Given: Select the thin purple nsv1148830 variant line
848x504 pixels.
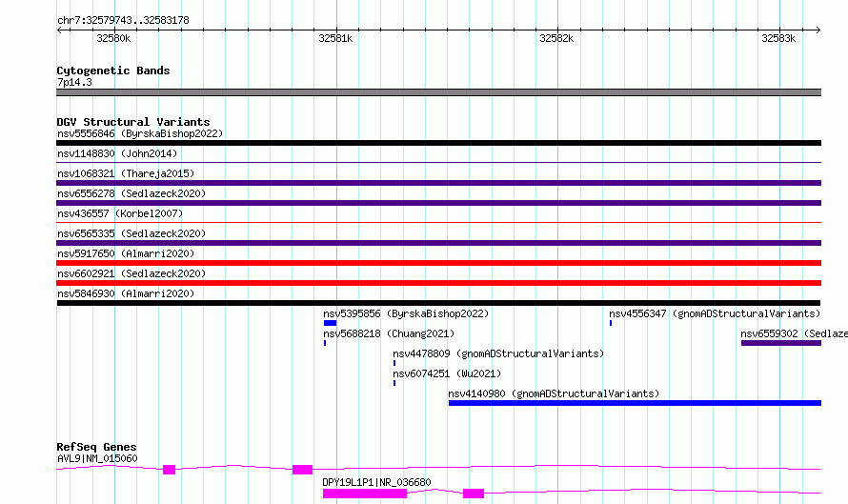Looking at the screenshot, I should 438,162.
